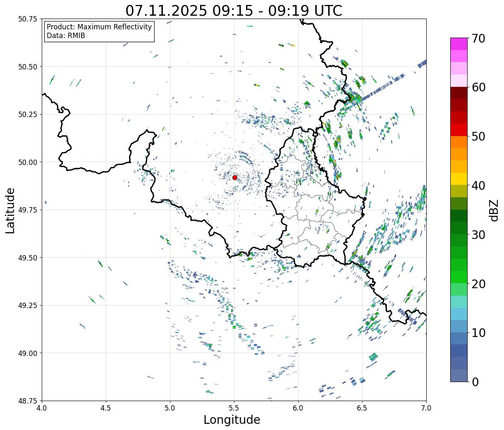504x430 pixels.
Task: Click the colorbar tick label 20
Action: pos(478,284)
